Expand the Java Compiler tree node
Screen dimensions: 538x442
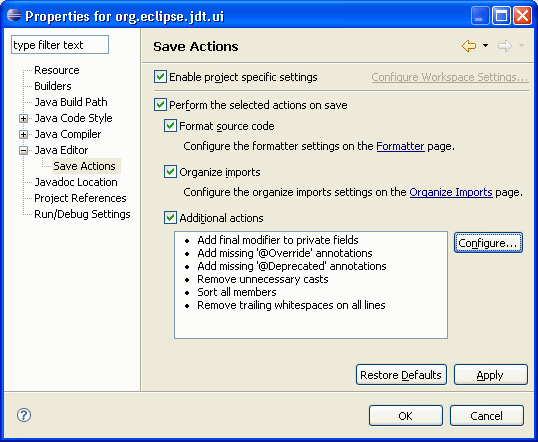[23, 135]
